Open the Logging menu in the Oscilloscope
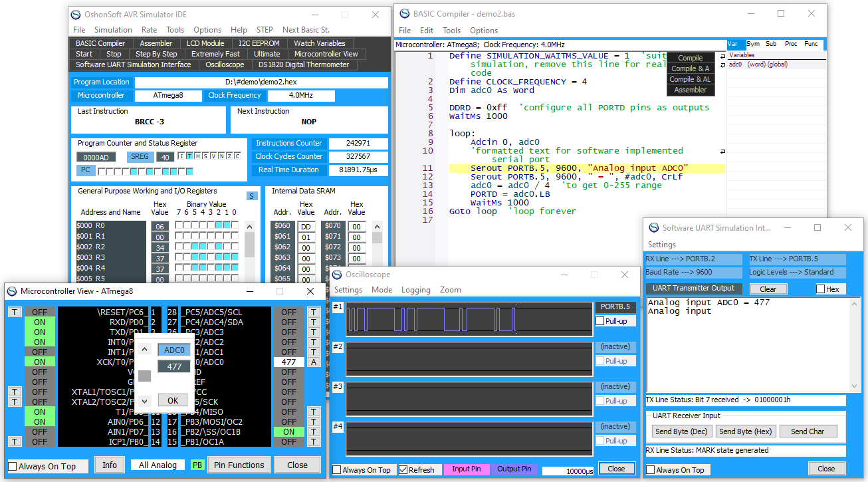 pyautogui.click(x=416, y=290)
